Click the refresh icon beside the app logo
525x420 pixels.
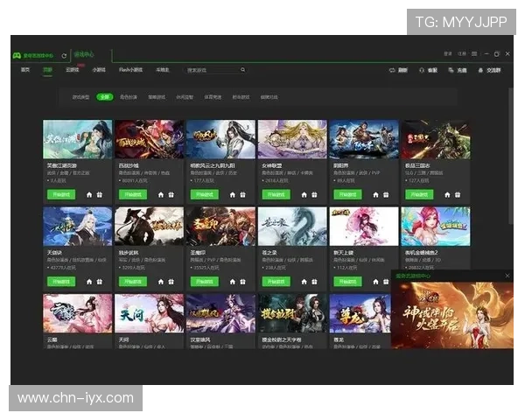coord(64,56)
